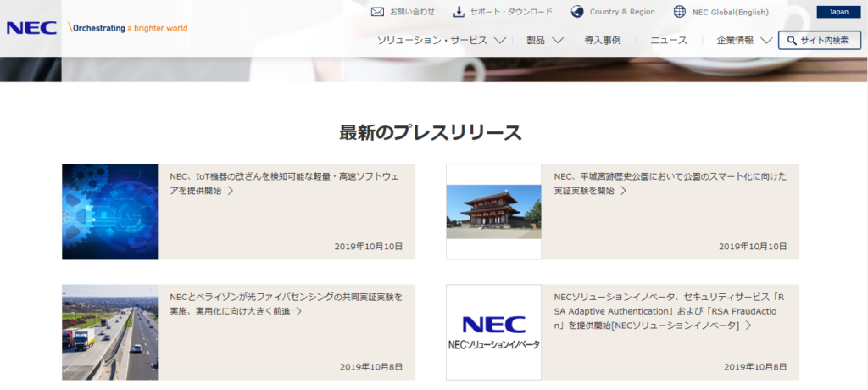The width and height of the screenshot is (868, 390).
Task: Open the 企業情報 menu
Action: tap(735, 41)
